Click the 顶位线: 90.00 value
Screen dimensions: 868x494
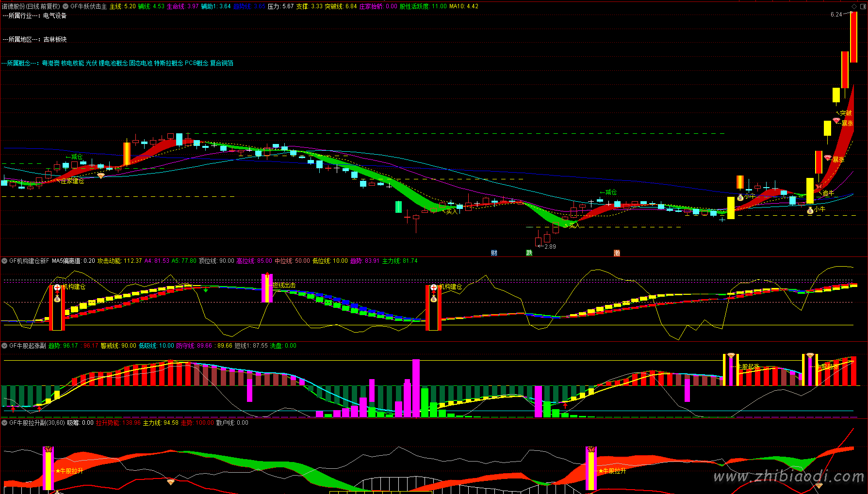(216, 261)
